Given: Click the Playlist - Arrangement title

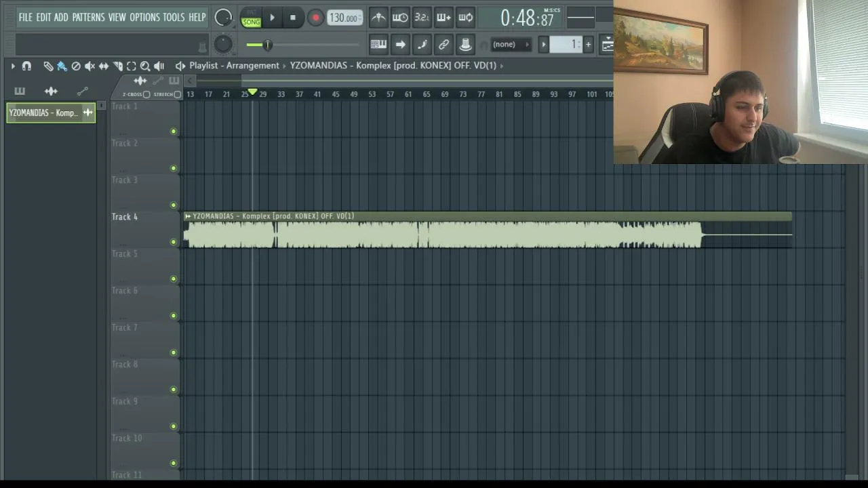Looking at the screenshot, I should [x=235, y=66].
